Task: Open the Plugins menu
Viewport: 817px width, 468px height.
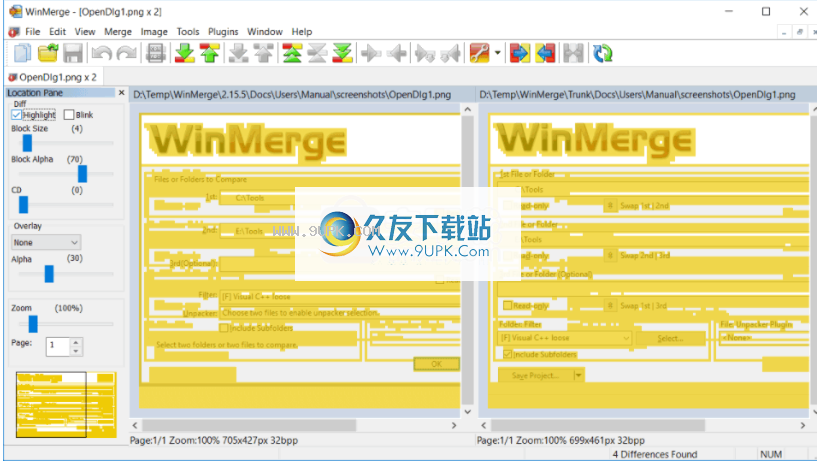Action: tap(223, 32)
